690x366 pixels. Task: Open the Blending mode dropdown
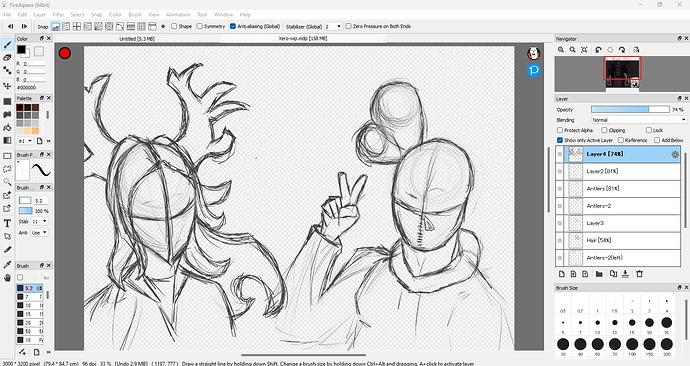[x=639, y=120]
